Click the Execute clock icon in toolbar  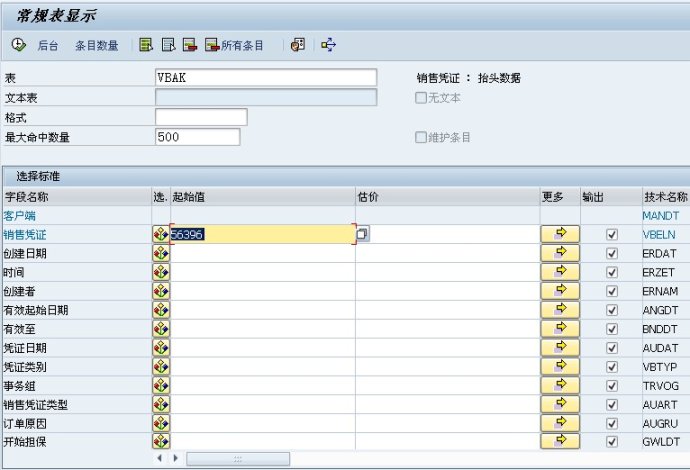click(x=18, y=45)
